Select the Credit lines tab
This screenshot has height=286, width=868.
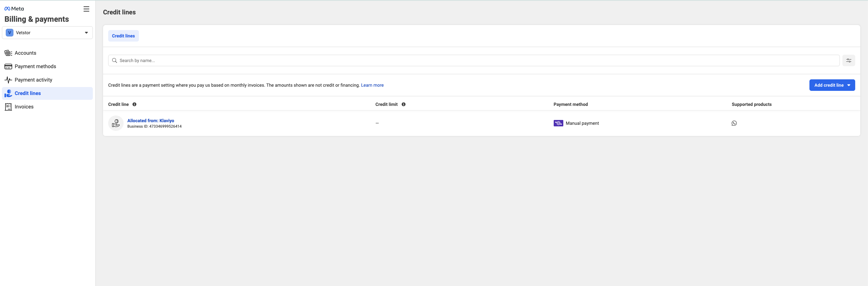(x=123, y=36)
